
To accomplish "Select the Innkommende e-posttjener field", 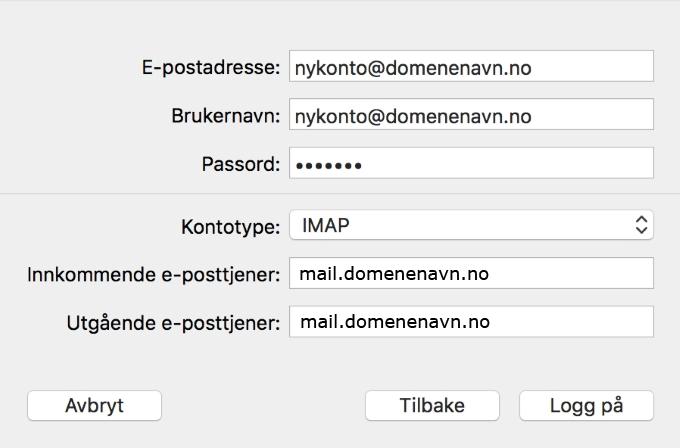I will 470,273.
